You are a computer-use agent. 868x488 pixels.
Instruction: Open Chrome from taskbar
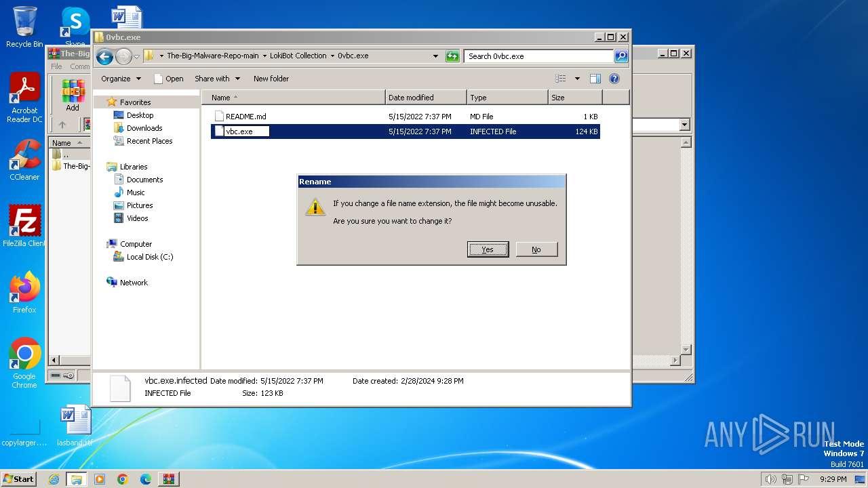pyautogui.click(x=123, y=479)
